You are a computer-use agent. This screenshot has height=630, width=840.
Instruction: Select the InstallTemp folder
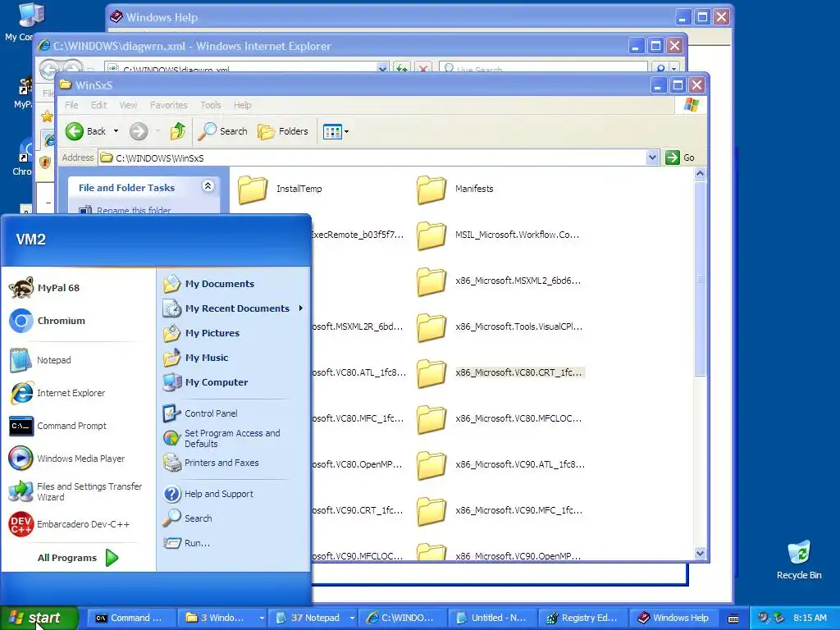281,189
